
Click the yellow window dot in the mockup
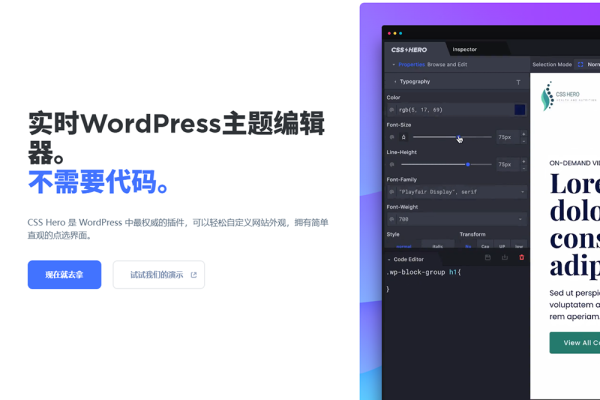(395, 33)
